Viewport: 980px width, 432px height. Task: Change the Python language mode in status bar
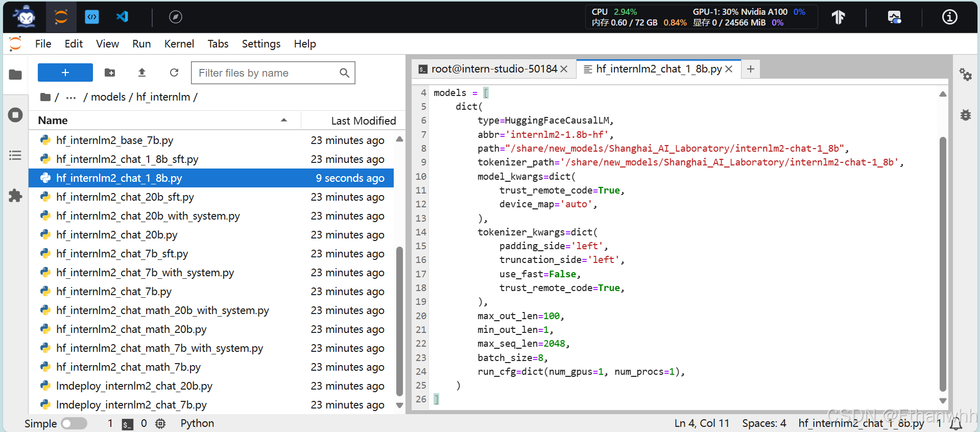click(x=197, y=423)
